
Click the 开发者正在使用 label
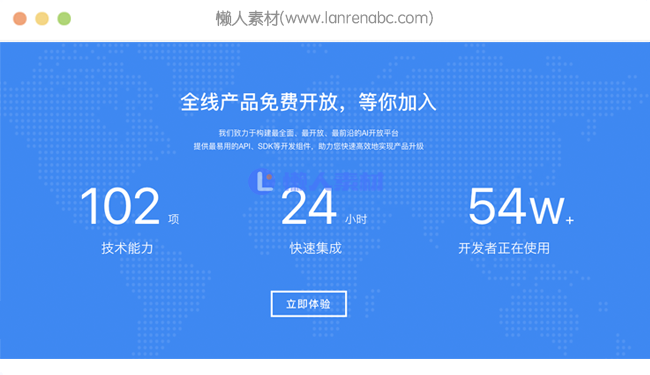(504, 248)
